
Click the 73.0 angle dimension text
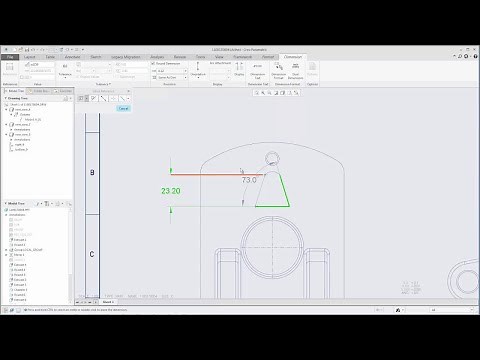[249, 180]
